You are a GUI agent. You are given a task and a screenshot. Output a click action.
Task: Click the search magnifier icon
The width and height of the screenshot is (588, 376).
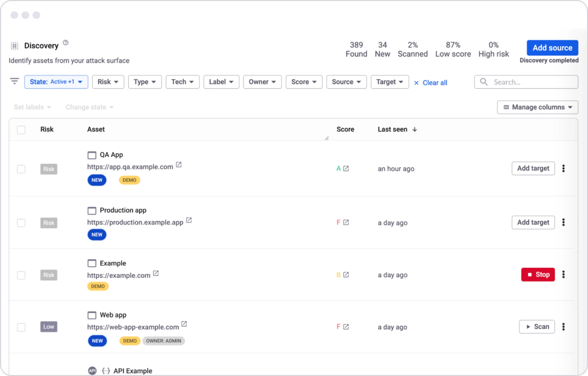pos(484,82)
